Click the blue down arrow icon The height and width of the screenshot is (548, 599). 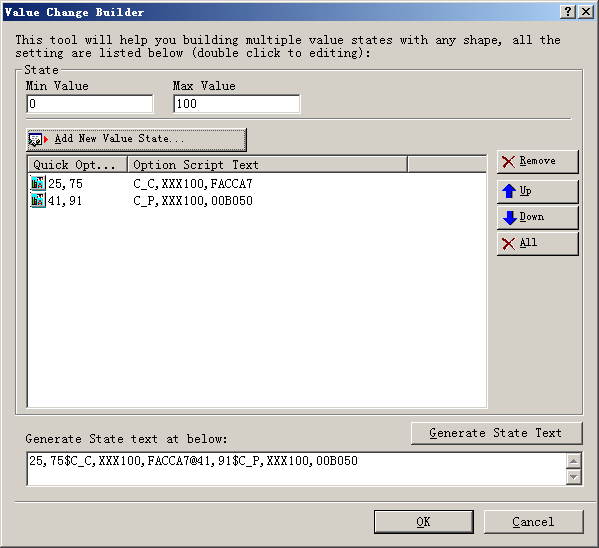(510, 217)
